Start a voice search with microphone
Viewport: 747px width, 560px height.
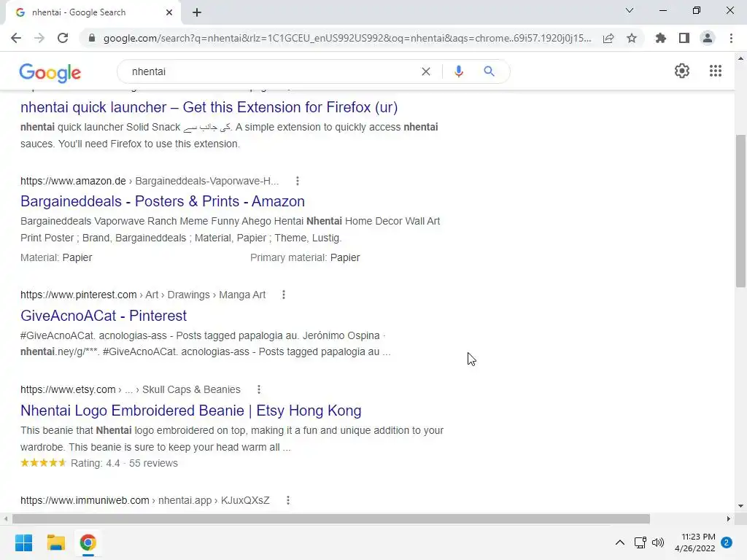point(458,71)
